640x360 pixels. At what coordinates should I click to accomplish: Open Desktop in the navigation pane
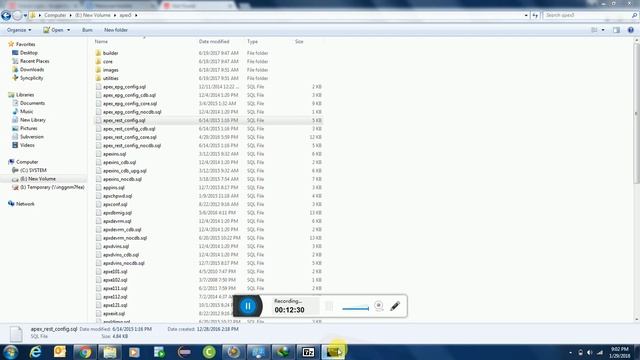pyautogui.click(x=29, y=53)
